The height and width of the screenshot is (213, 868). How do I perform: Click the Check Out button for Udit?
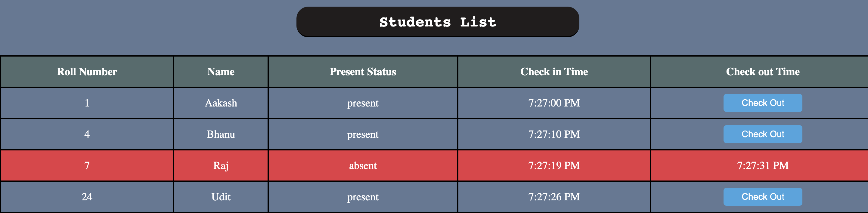(x=763, y=196)
